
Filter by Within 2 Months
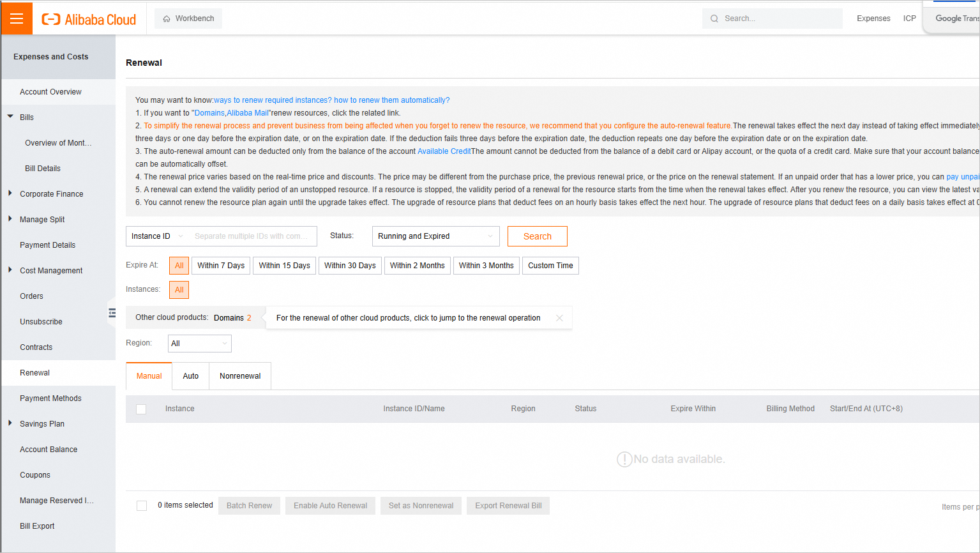tap(418, 266)
